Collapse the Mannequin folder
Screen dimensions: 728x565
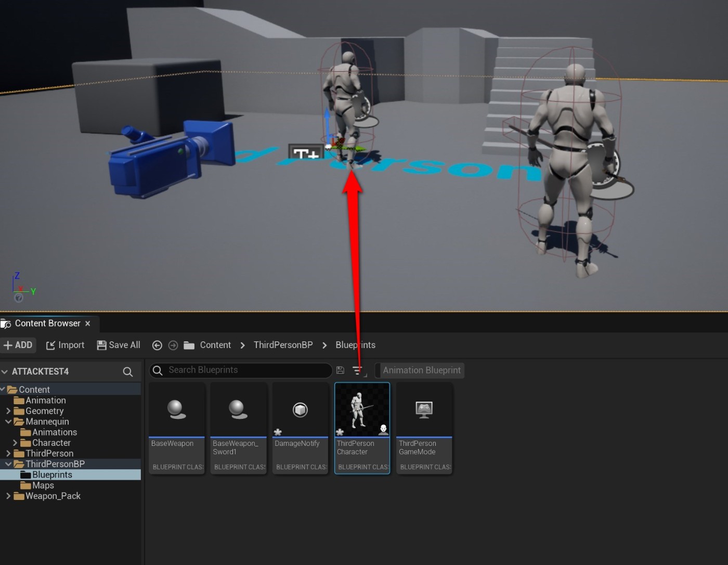(x=8, y=421)
